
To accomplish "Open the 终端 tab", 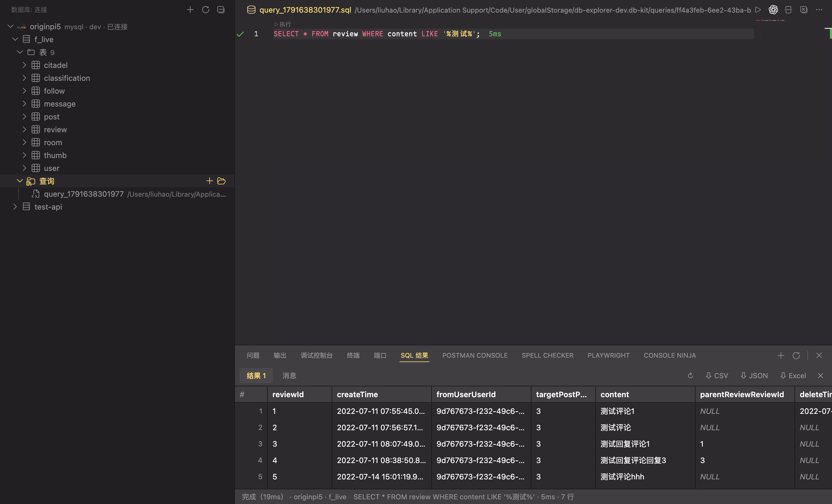I will coord(353,356).
